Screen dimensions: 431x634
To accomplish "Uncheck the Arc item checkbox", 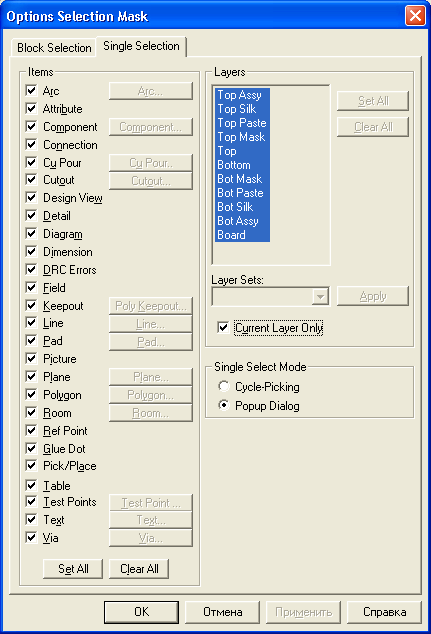I will (x=31, y=90).
